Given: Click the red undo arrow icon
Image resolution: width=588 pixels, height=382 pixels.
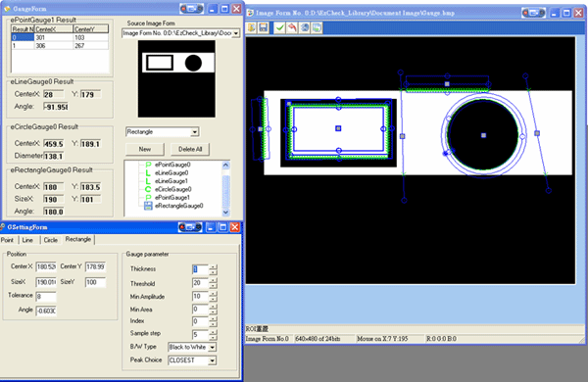Looking at the screenshot, I should click(292, 27).
